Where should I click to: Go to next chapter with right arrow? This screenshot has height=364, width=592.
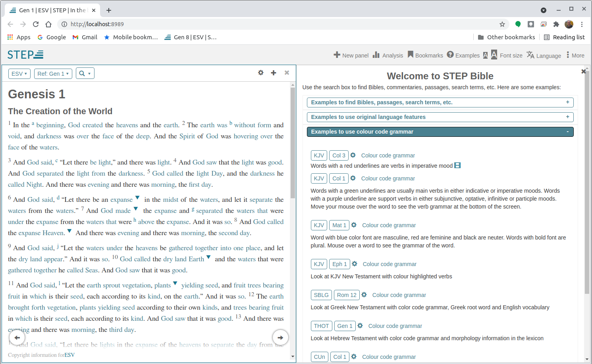280,337
